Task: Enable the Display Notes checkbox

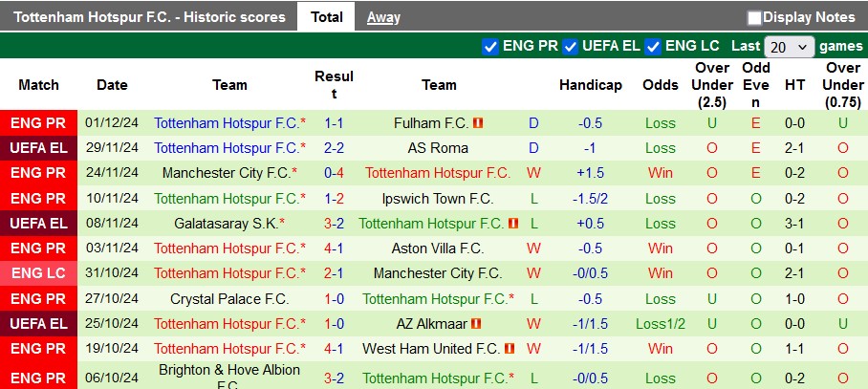Action: tap(754, 17)
